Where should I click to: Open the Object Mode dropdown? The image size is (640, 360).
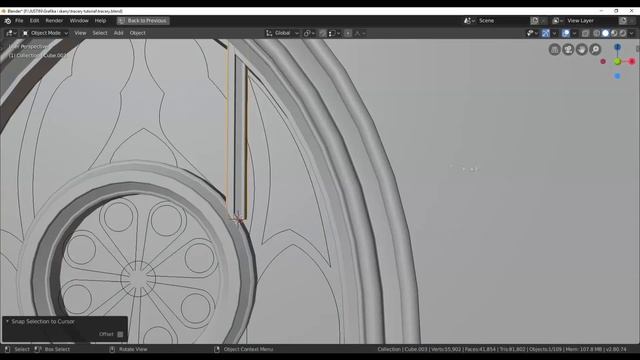click(x=45, y=33)
